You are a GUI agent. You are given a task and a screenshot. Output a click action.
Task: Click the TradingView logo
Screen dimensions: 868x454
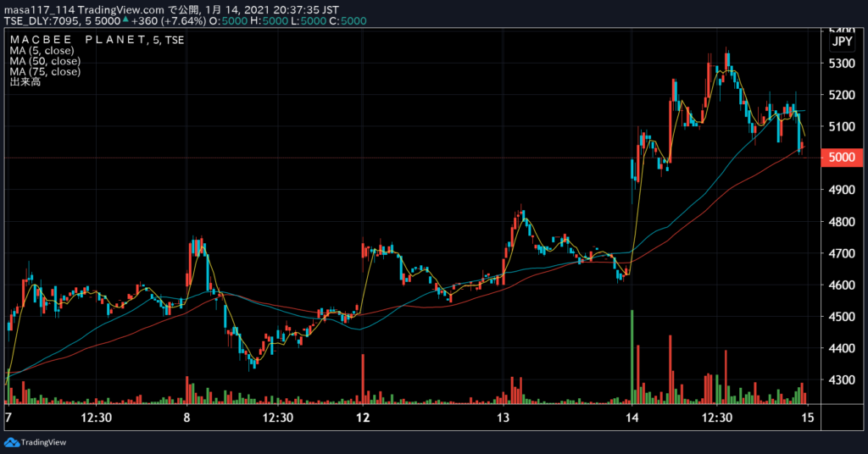(x=35, y=442)
